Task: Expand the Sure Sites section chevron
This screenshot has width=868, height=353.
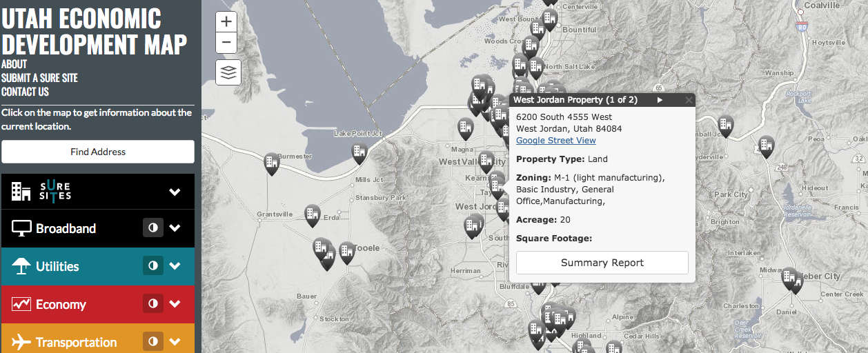Action: pyautogui.click(x=175, y=192)
